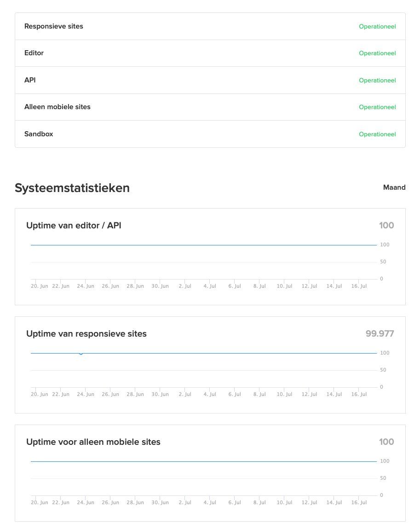This screenshot has width=420, height=530.
Task: Click the 99.977 uptime value
Action: coord(380,334)
